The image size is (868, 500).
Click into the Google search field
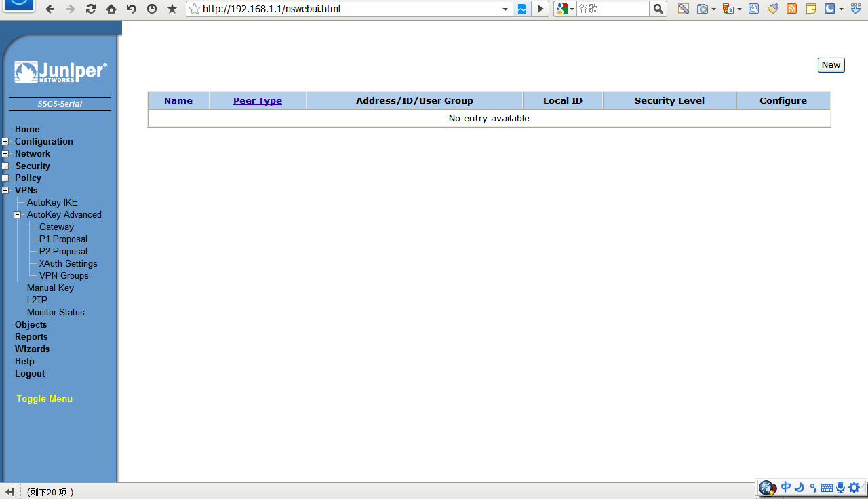(x=612, y=9)
